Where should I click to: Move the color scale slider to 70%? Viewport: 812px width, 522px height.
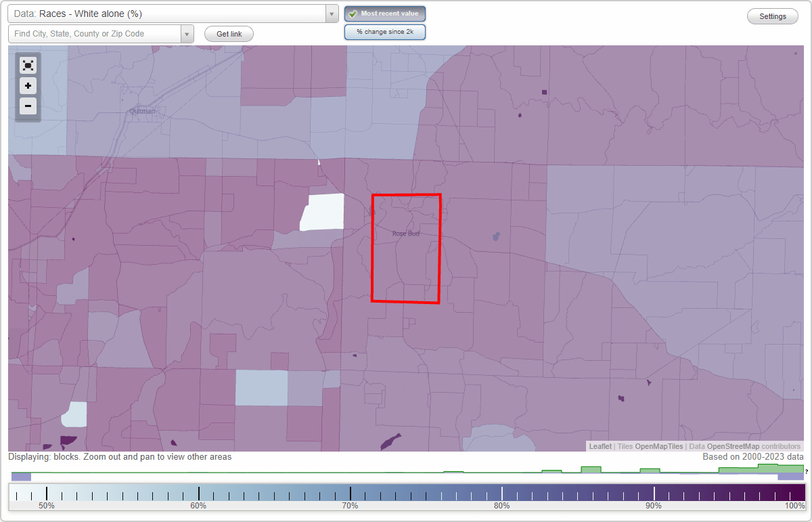tap(351, 492)
